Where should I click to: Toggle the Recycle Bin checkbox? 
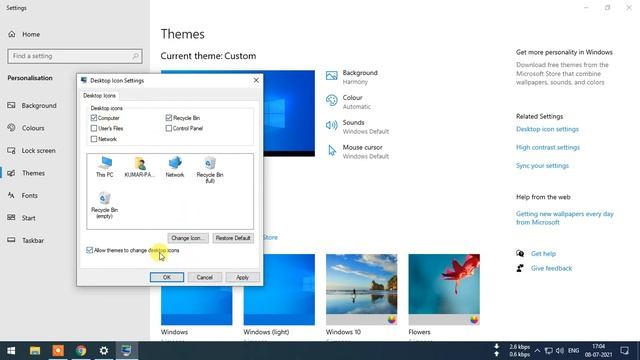(169, 118)
